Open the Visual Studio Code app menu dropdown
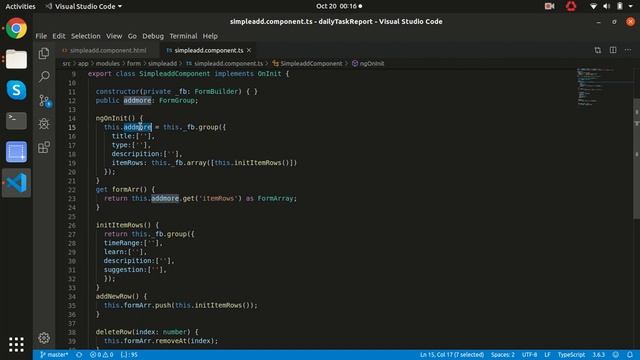Screen dimensions: 640x360 point(84,6)
